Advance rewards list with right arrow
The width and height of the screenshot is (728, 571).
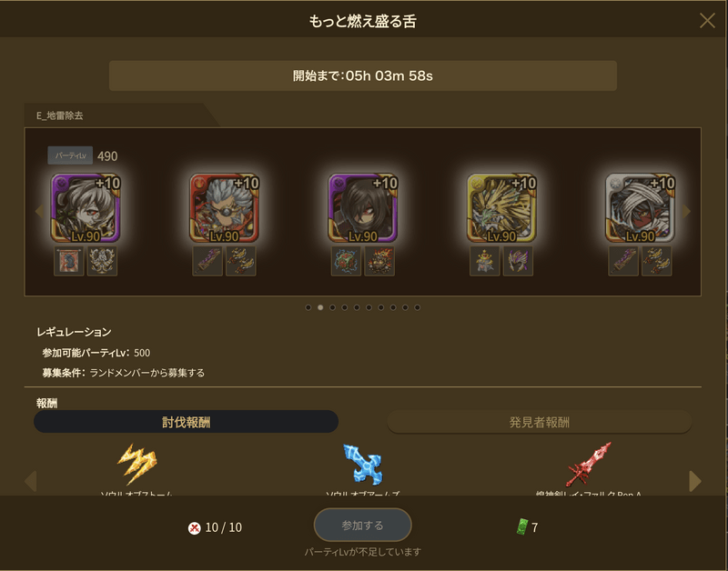pos(695,481)
